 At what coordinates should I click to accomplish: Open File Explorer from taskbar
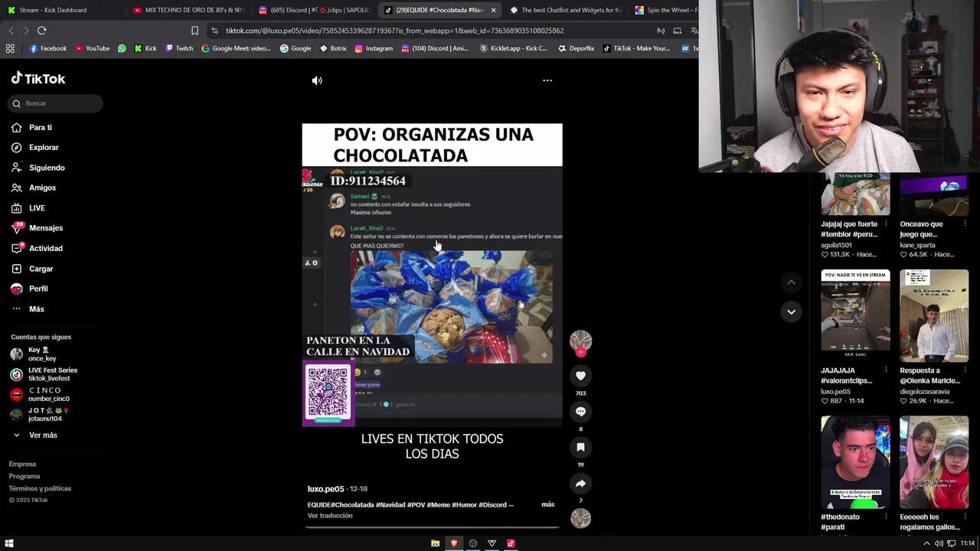pos(435,543)
